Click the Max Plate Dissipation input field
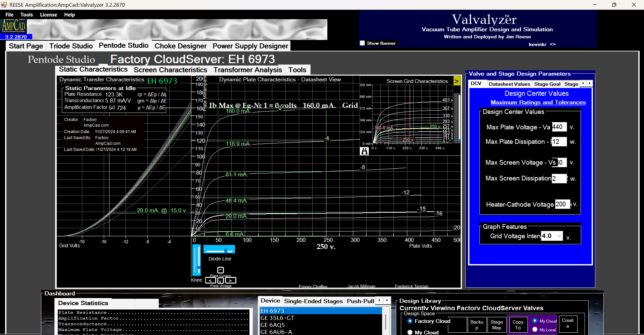644x335 pixels. click(559, 142)
